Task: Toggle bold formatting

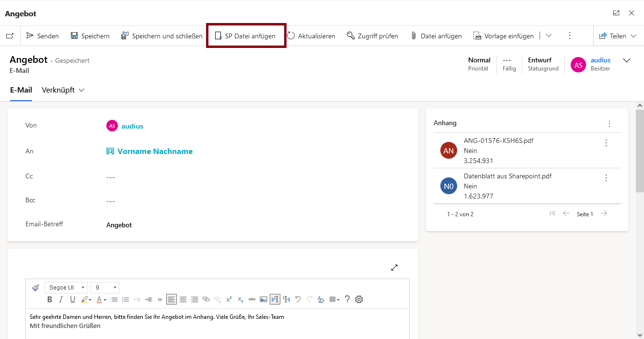Action: coord(49,299)
